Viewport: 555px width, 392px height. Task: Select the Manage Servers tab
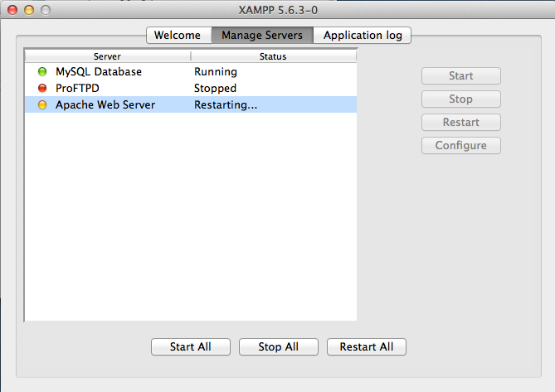[262, 35]
